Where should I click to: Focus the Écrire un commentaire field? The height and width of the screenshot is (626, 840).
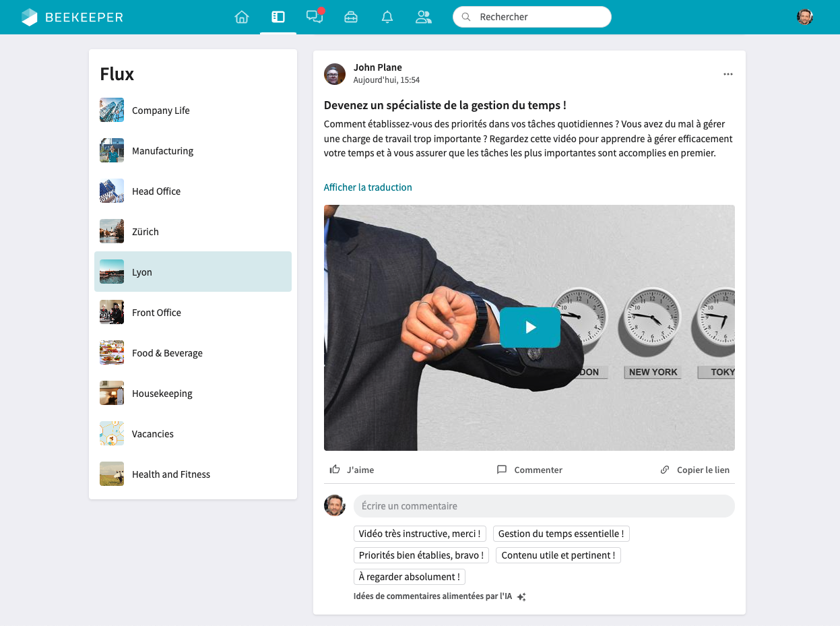point(544,506)
